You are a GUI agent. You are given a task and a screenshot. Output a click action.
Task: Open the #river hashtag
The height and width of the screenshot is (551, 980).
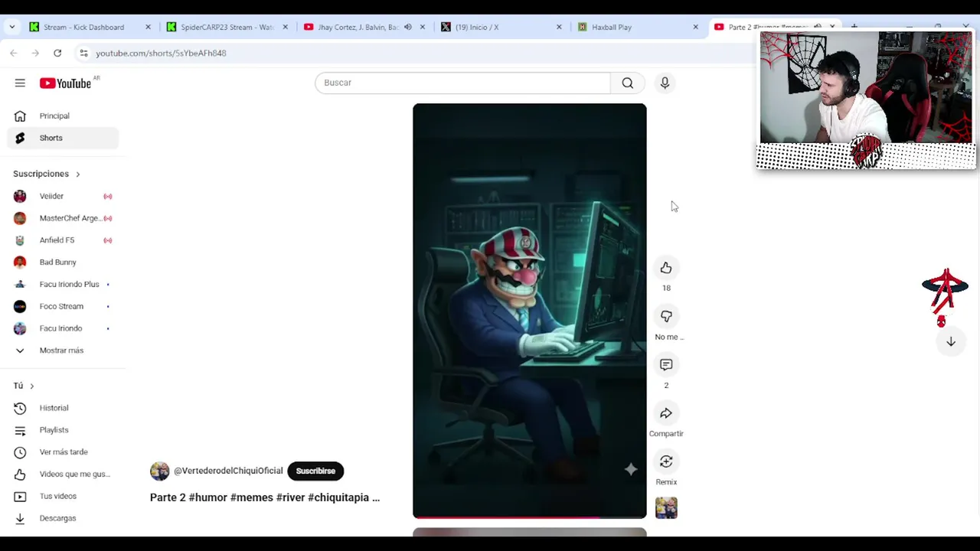click(291, 497)
